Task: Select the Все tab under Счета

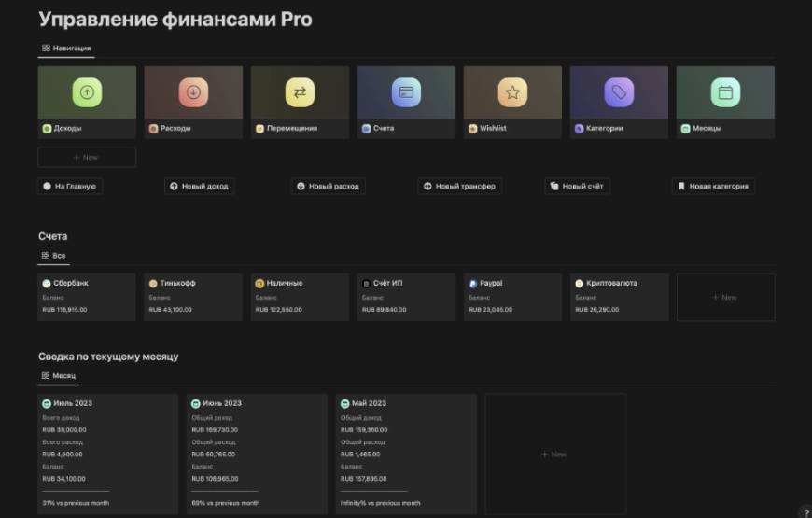Action: (x=54, y=255)
